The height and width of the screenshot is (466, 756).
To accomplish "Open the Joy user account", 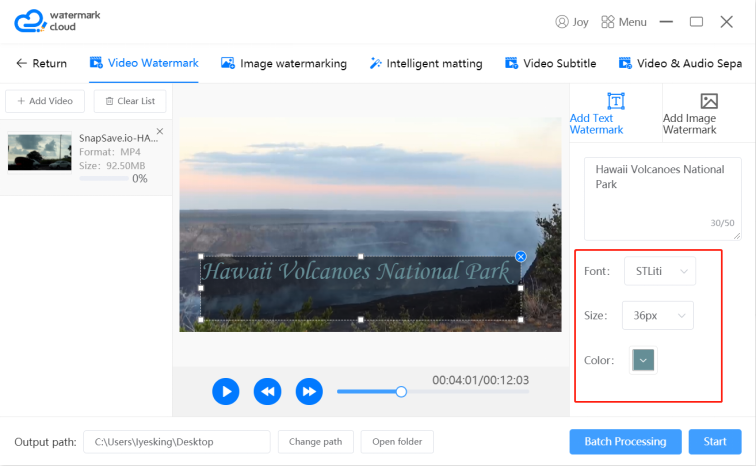I will (x=572, y=22).
